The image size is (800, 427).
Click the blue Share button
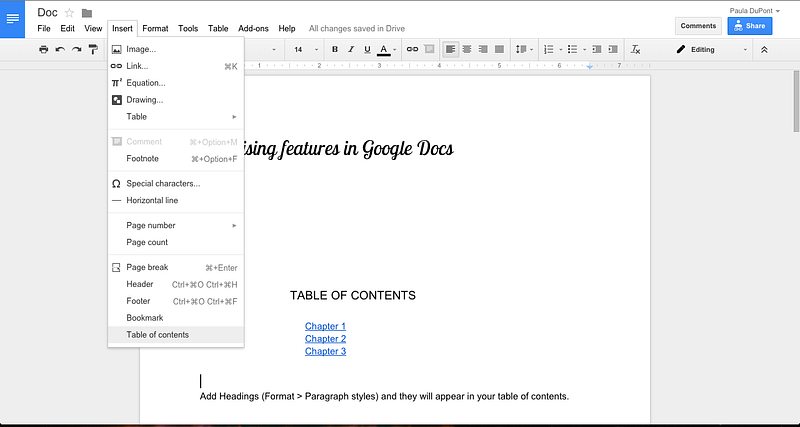click(749, 26)
